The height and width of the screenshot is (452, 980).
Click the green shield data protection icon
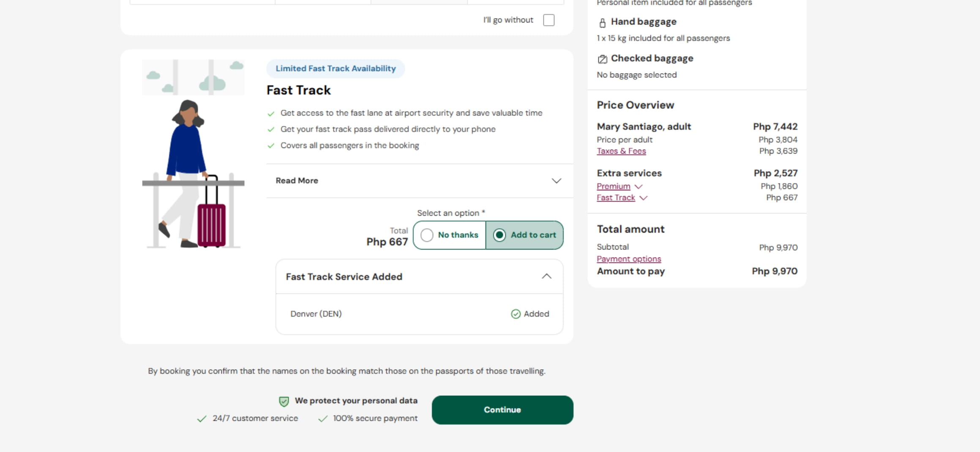click(284, 401)
